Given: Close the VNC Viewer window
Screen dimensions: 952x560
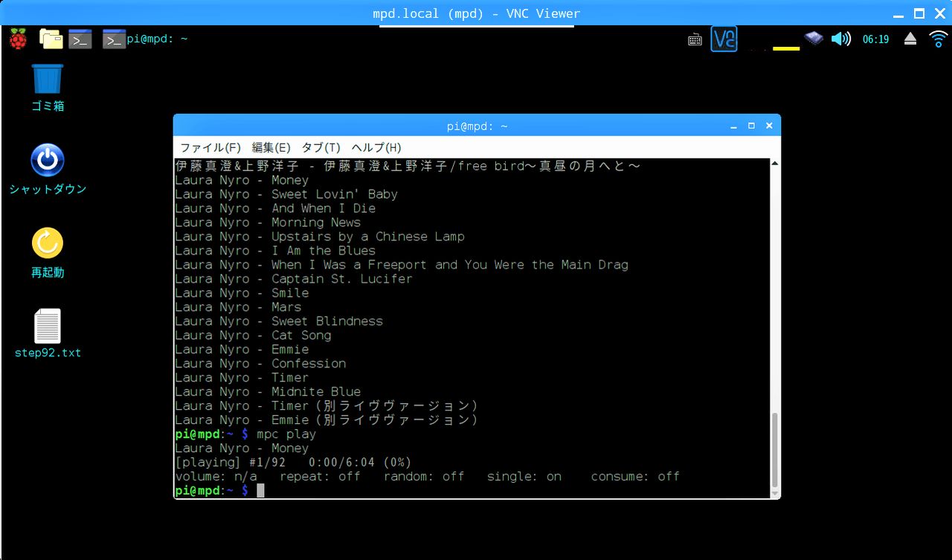Looking at the screenshot, I should (x=939, y=13).
